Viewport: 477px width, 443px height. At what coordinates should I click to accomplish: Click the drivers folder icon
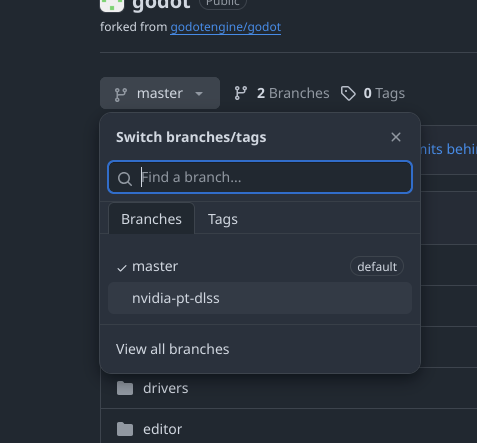click(125, 388)
